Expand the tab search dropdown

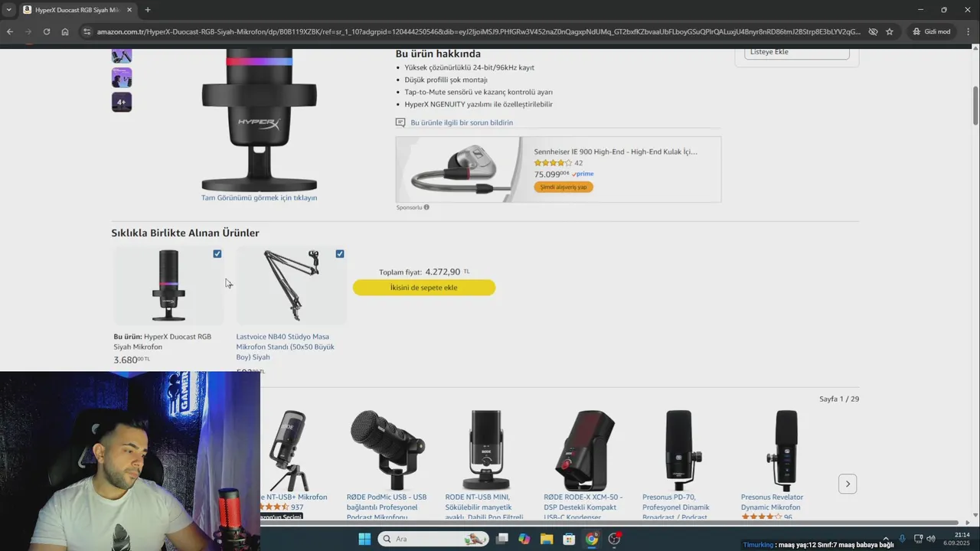click(8, 10)
